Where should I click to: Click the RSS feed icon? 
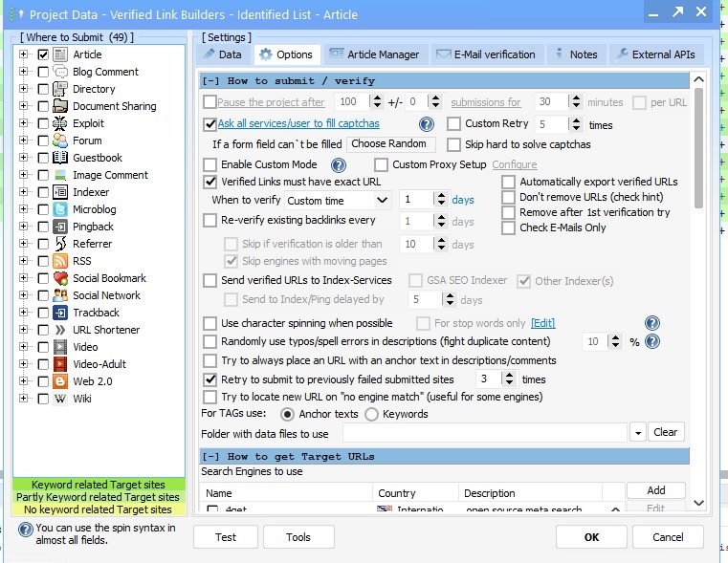(x=60, y=261)
